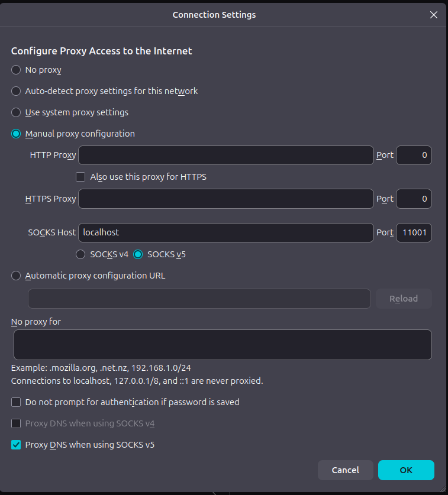
Task: Uncheck Proxy DNS when using SOCKS v5
Action: 16,445
